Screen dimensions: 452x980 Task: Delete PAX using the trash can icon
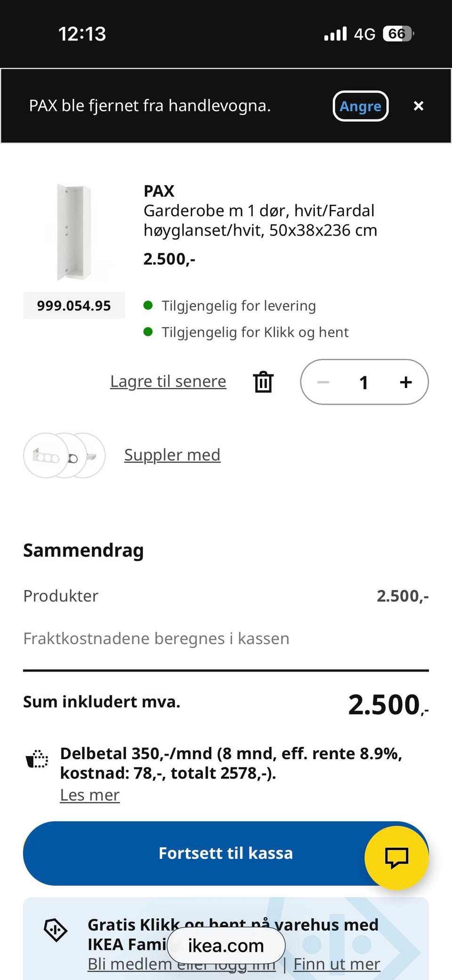(x=263, y=381)
